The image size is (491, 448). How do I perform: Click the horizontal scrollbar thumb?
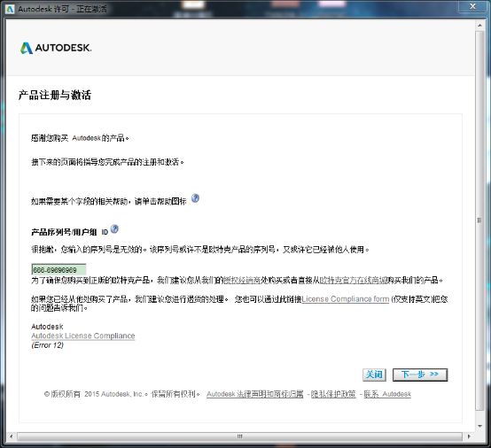pos(239,436)
